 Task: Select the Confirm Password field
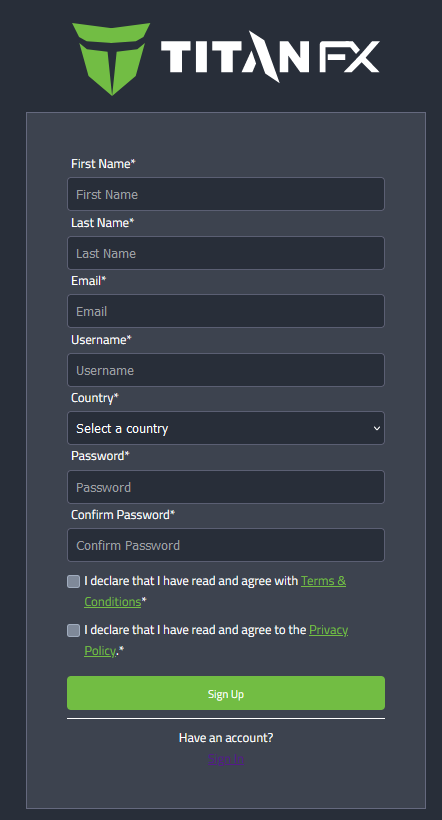226,545
